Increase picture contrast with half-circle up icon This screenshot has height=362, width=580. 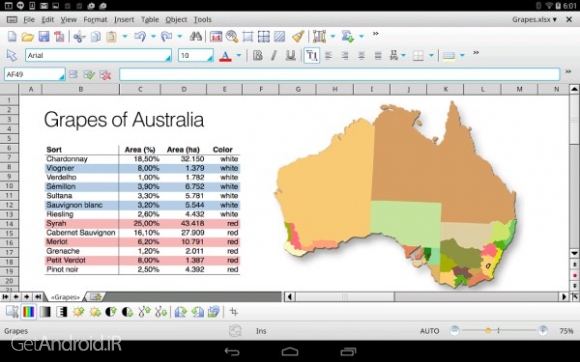tap(111, 312)
